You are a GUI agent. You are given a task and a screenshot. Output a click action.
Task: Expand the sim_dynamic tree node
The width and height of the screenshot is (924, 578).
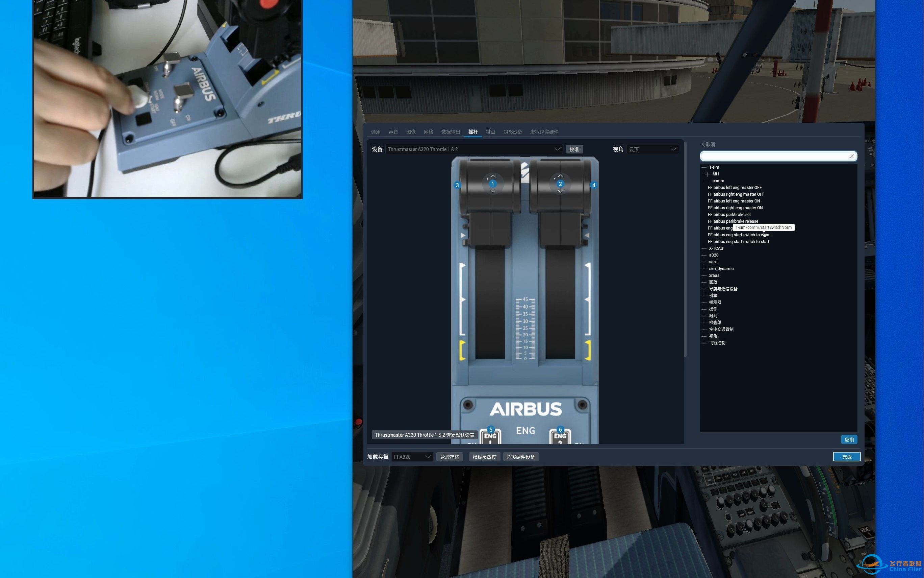(704, 269)
